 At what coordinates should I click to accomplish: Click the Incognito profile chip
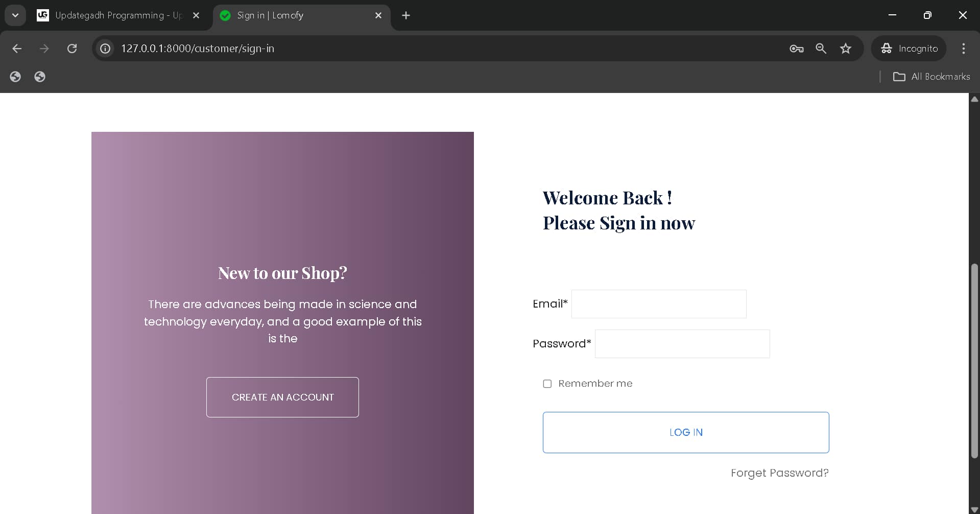pos(909,49)
